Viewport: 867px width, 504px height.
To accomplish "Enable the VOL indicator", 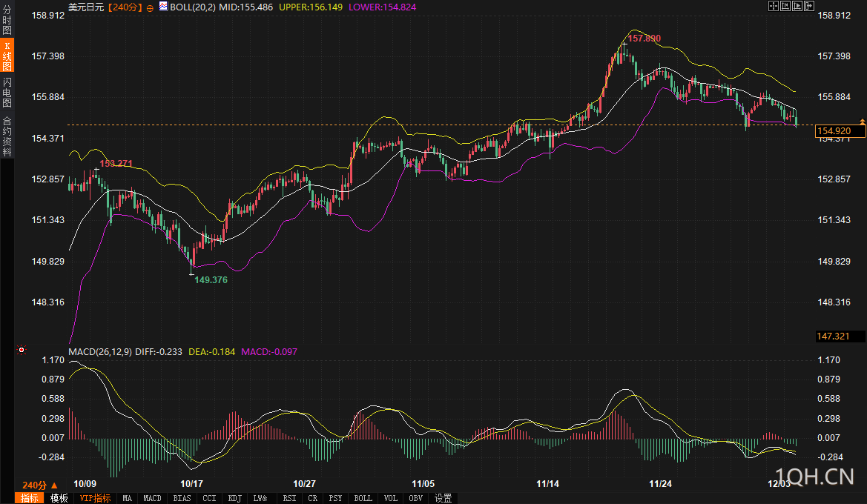I will 390,498.
